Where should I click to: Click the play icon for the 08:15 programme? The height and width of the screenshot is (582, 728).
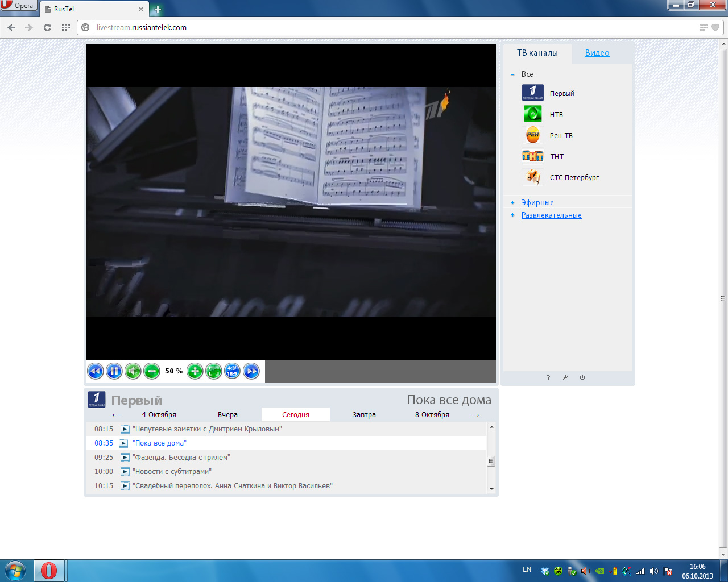[x=125, y=429]
